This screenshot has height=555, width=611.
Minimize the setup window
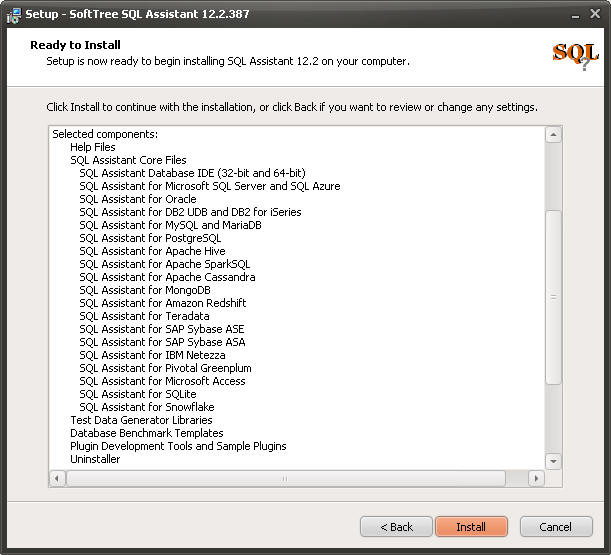575,15
